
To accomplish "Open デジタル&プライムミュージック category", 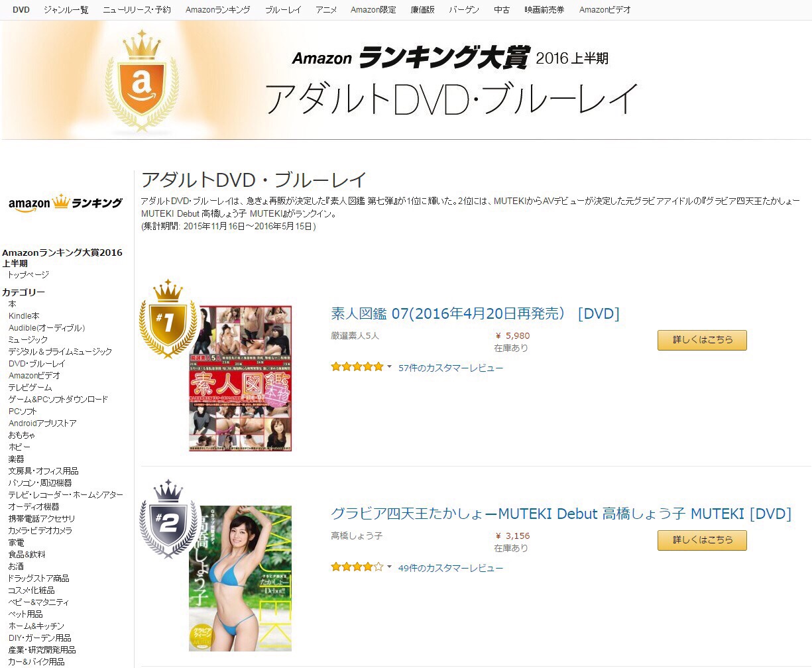I will [60, 352].
